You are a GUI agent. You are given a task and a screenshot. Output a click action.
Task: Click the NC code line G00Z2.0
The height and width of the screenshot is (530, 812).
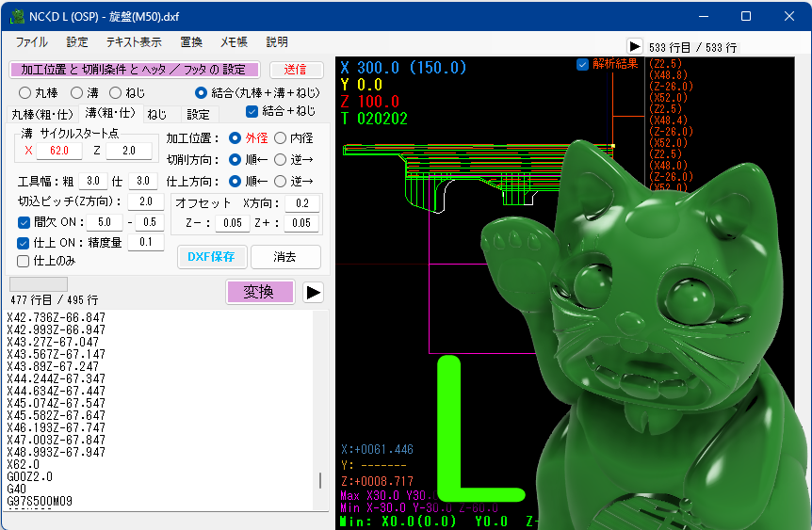pos(29,476)
